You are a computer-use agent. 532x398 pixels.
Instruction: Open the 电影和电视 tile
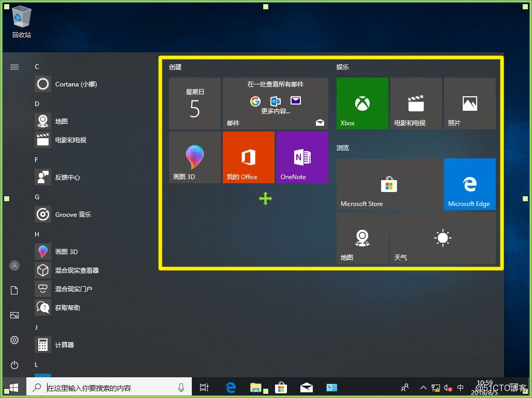[x=416, y=103]
